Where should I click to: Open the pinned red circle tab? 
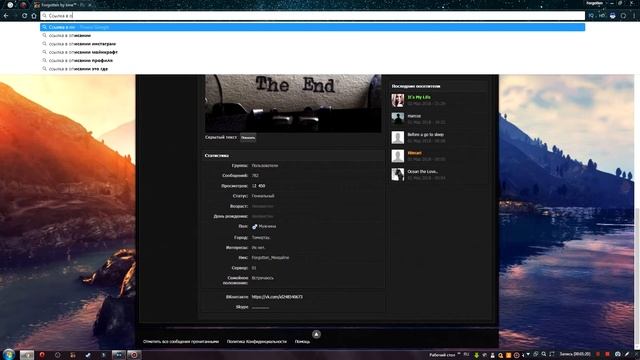click(x=23, y=5)
